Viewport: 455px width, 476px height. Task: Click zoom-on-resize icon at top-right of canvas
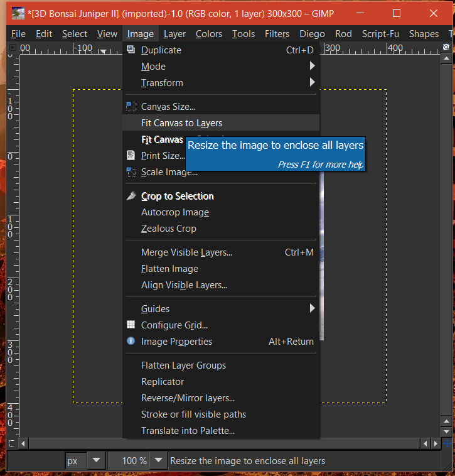pos(446,47)
